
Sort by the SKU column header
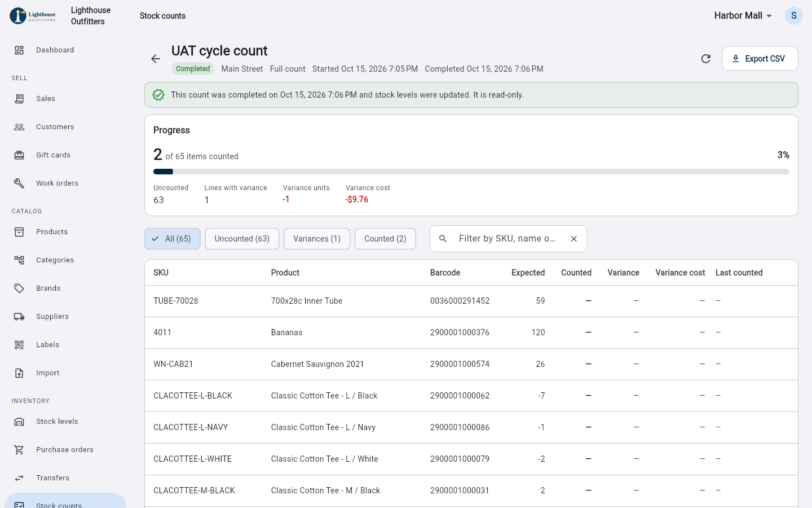(161, 273)
